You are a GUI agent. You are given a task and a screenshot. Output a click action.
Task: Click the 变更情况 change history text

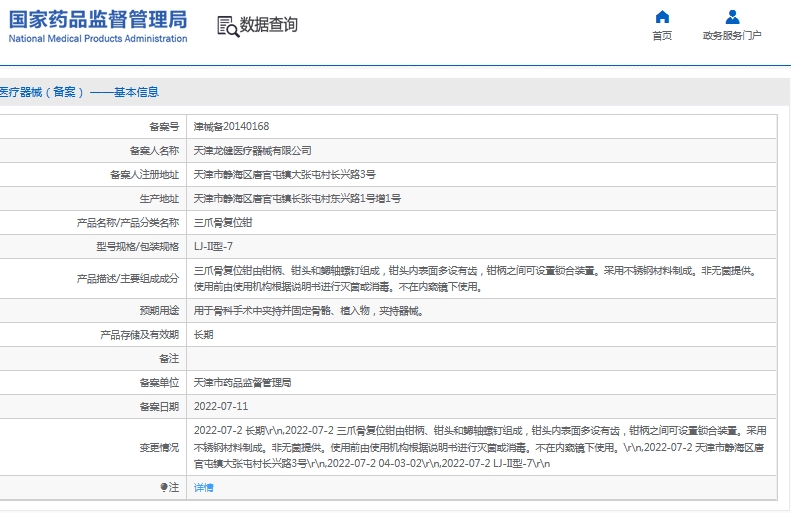pyautogui.click(x=480, y=447)
